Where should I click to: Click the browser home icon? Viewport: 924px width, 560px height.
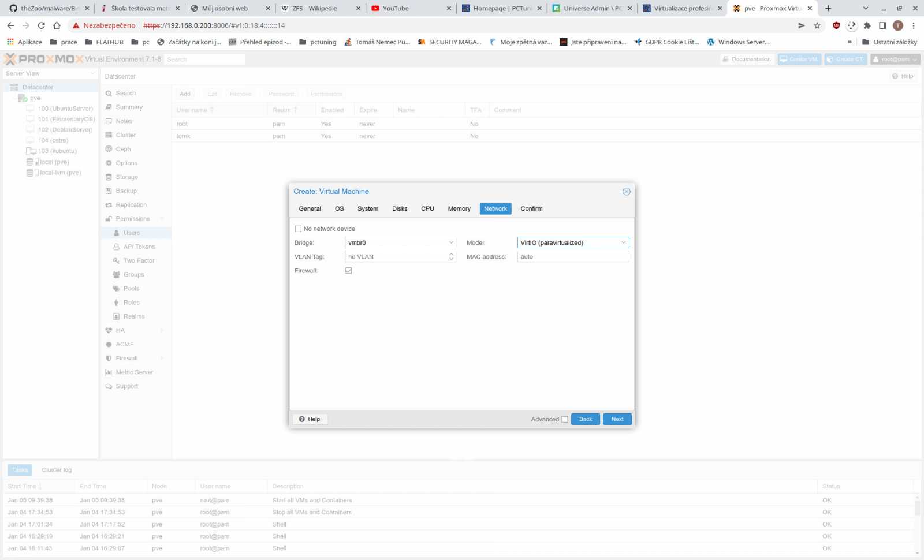pyautogui.click(x=57, y=25)
